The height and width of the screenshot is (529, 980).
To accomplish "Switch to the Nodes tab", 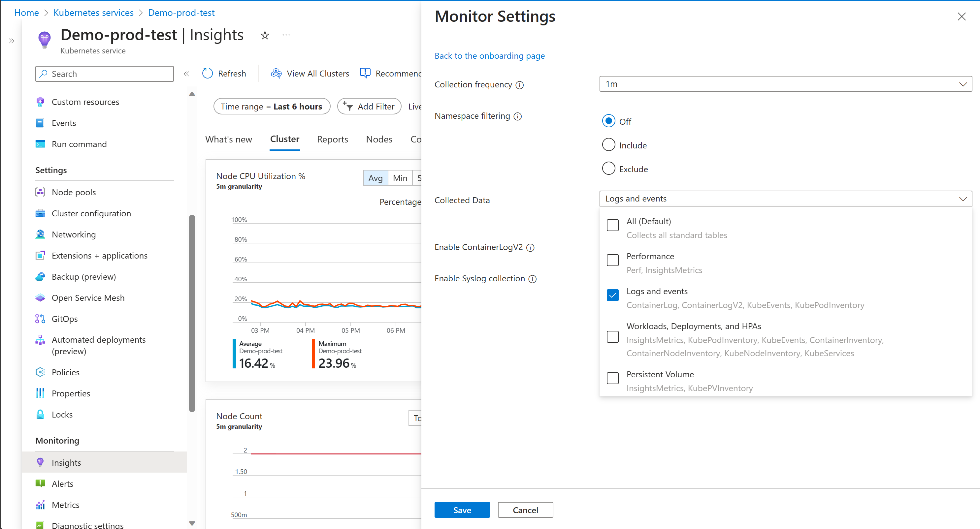I will (x=379, y=139).
